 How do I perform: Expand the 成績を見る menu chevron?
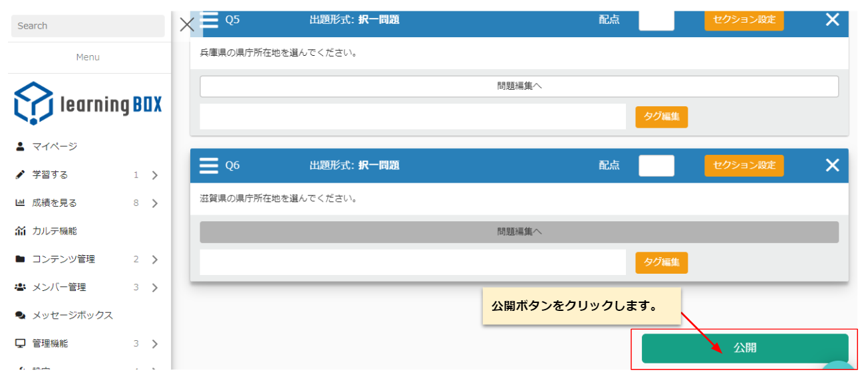point(154,203)
